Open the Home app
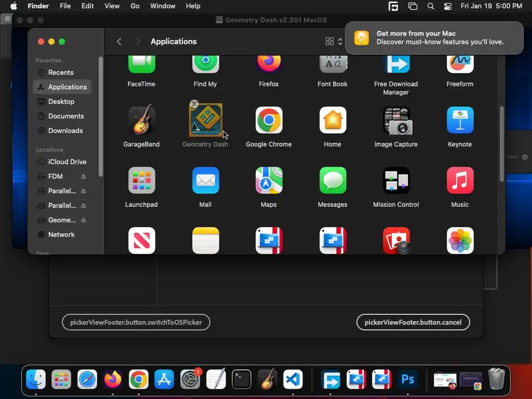Image resolution: width=532 pixels, height=399 pixels. coord(333,120)
